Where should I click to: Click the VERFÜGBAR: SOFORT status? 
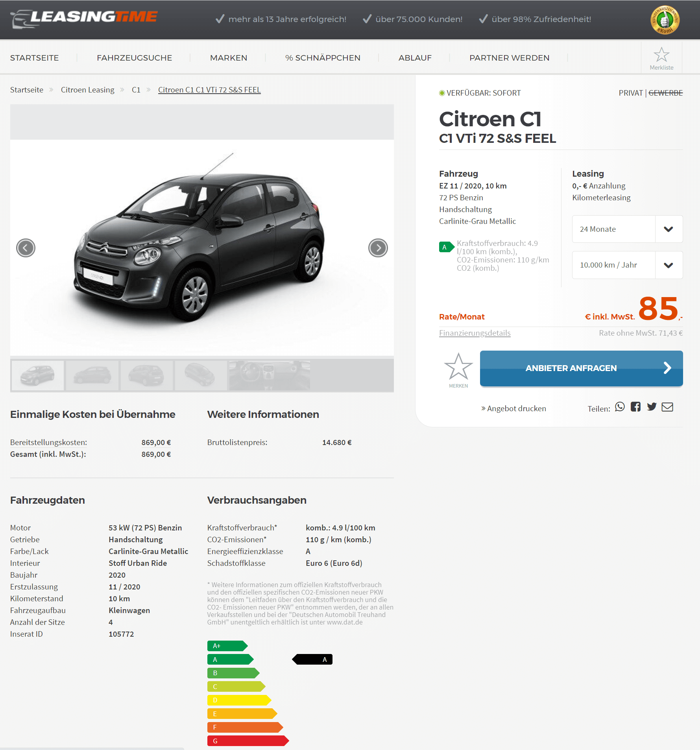click(480, 93)
